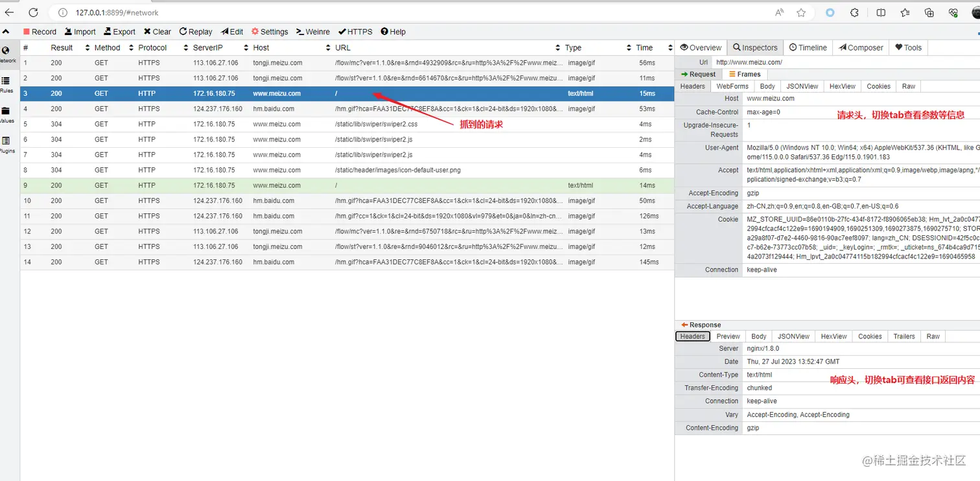Viewport: 980px width, 481px height.
Task: Open the Settings menu
Action: (x=270, y=32)
